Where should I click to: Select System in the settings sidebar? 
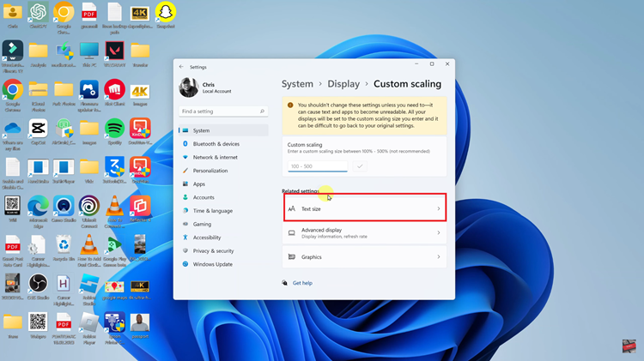pyautogui.click(x=223, y=130)
